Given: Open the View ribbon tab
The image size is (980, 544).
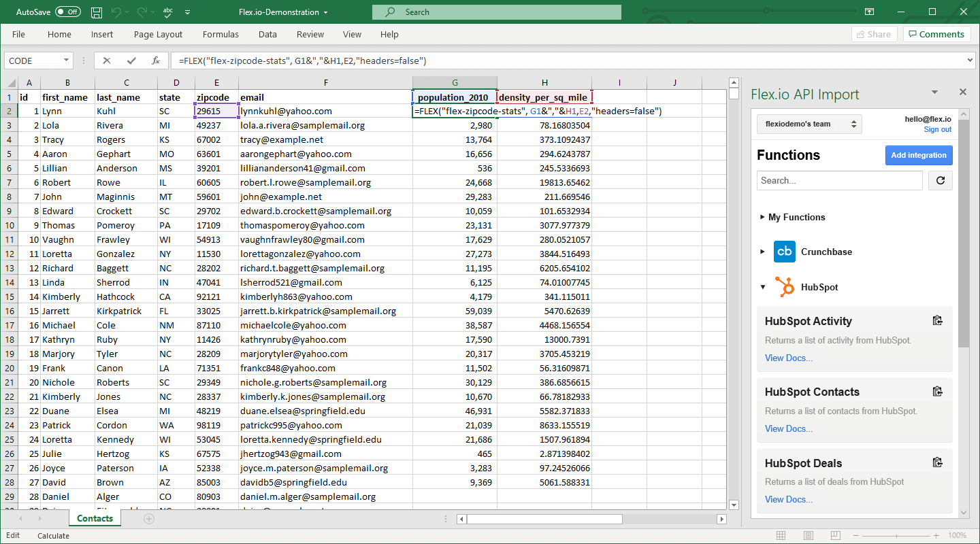Looking at the screenshot, I should tap(352, 34).
